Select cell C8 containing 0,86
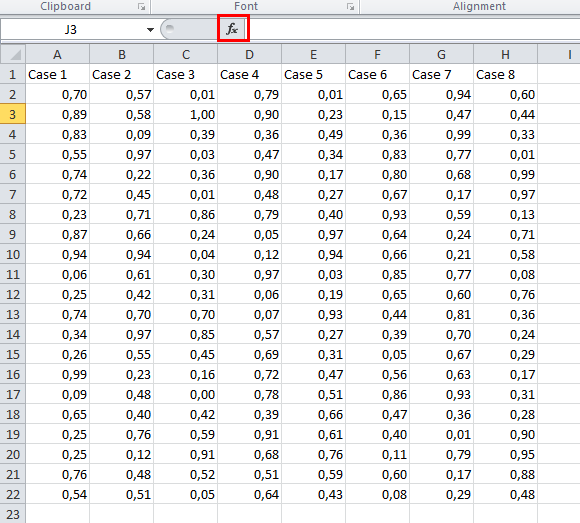This screenshot has height=523, width=580. [186, 215]
